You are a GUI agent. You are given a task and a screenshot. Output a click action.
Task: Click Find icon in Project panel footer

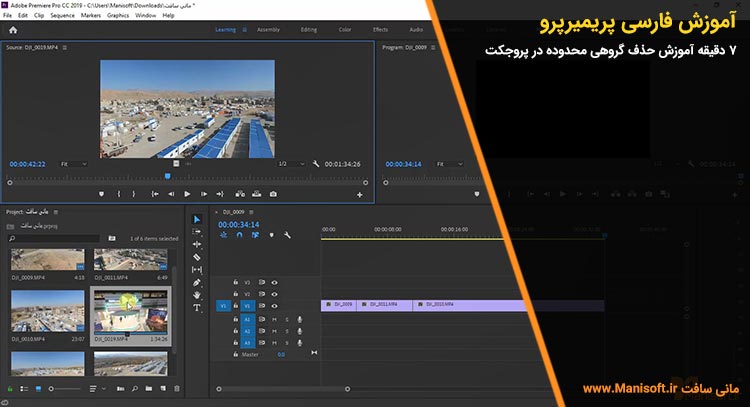click(135, 389)
